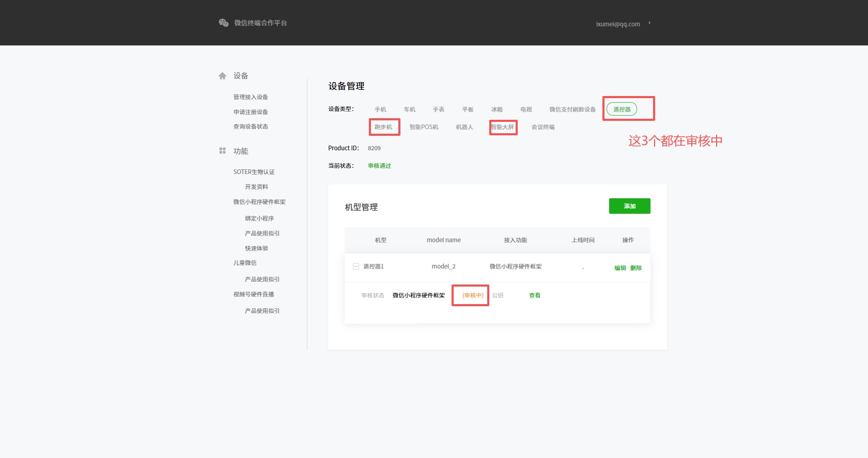
Task: Select the 冰箱 device type tab
Action: pyautogui.click(x=497, y=109)
